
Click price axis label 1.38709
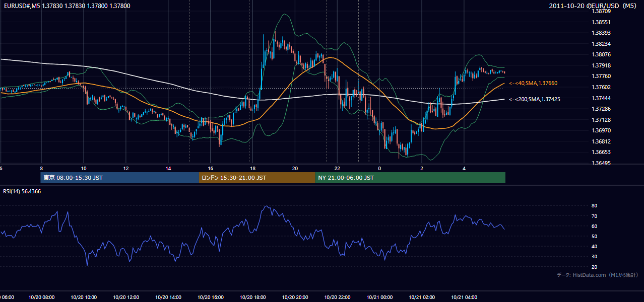click(602, 11)
